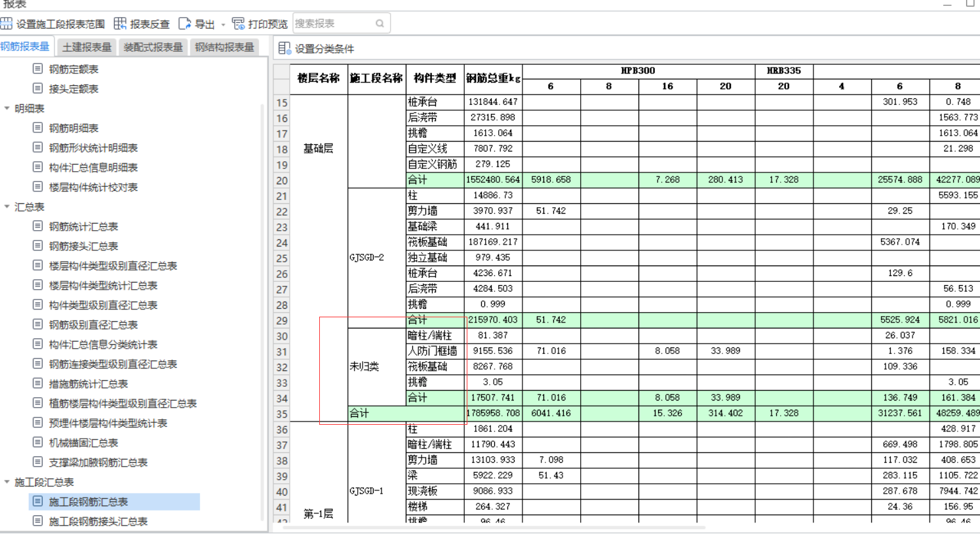Click the 楼层构件类型统计汇总表 report icon
This screenshot has width=980, height=552.
pos(37,285)
